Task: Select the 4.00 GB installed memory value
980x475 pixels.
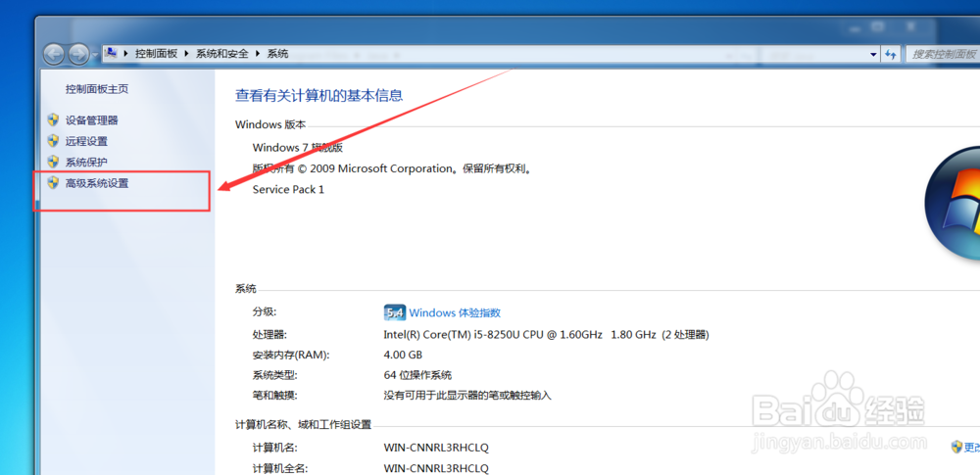Action: click(403, 355)
